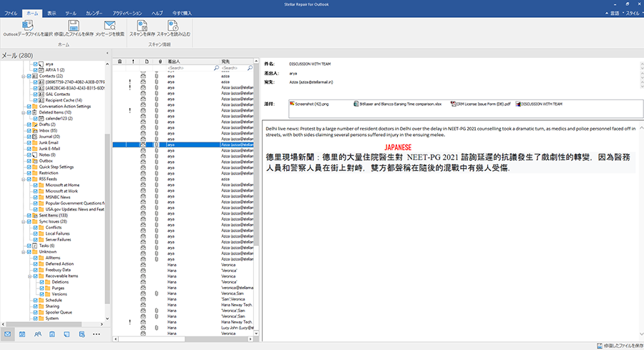The width and height of the screenshot is (644, 350).
Task: Collapse the Recoverable Items tree node
Action: [29, 276]
